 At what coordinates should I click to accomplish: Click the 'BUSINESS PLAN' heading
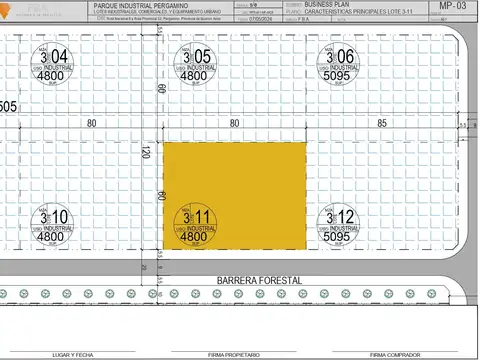327,5
